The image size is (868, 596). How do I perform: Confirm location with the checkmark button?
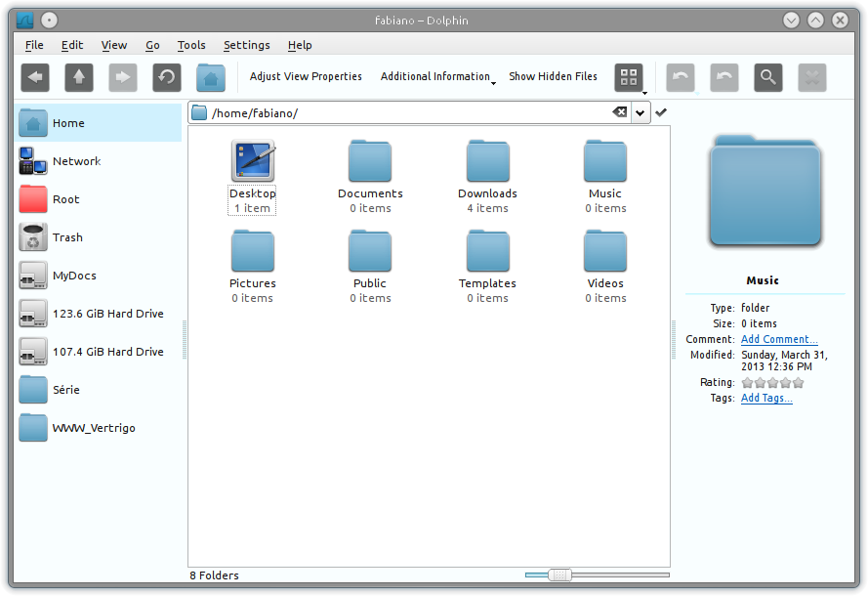pos(661,112)
